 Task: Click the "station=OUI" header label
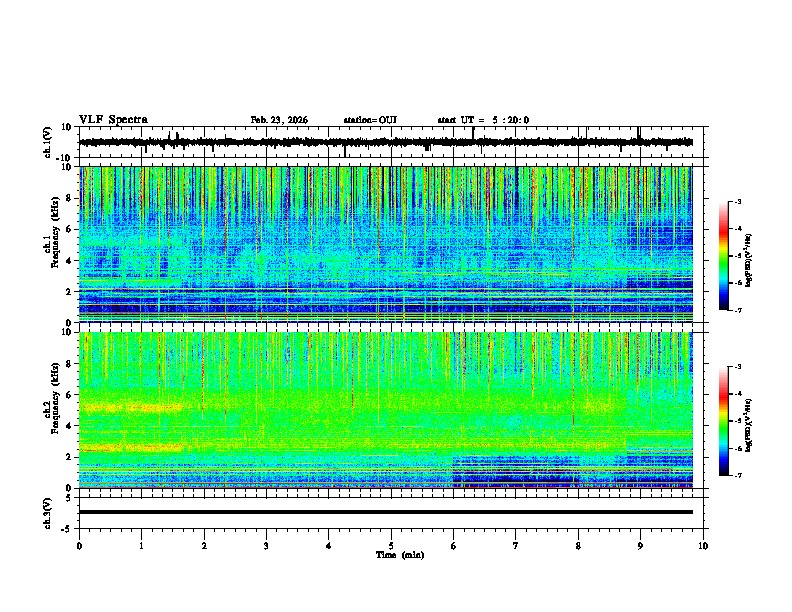pyautogui.click(x=370, y=120)
